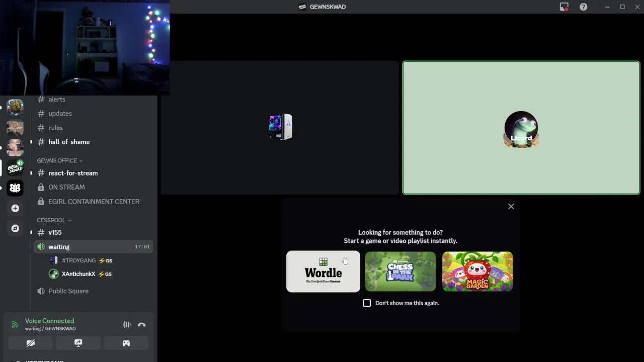Screen dimensions: 644x362
Task: Select the PC avatar participant tile
Action: (280, 128)
